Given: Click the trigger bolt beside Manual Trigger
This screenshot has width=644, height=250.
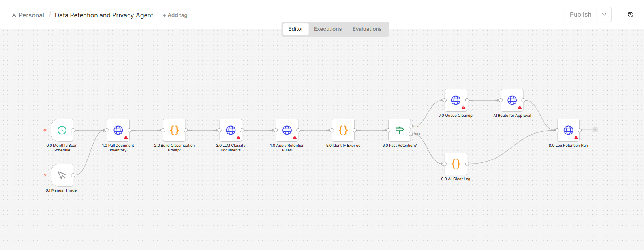Looking at the screenshot, I should [45, 175].
